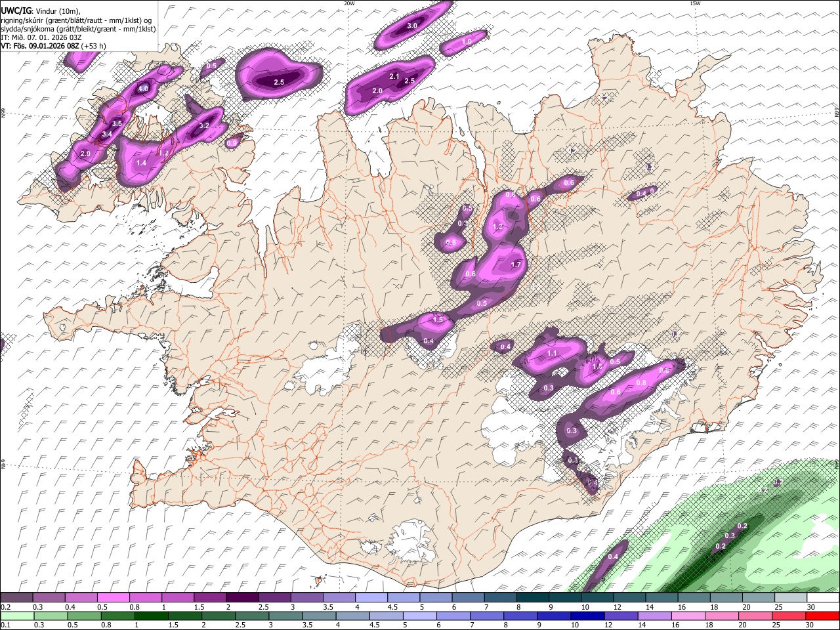Click the '2.1' snowfall value on the map
This screenshot has width=840, height=630.
394,77
